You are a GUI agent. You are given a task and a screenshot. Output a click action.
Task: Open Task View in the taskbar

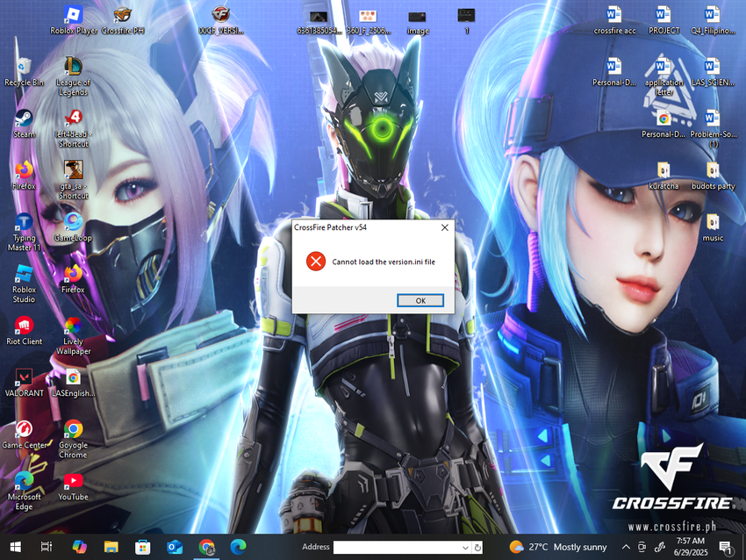(x=47, y=547)
